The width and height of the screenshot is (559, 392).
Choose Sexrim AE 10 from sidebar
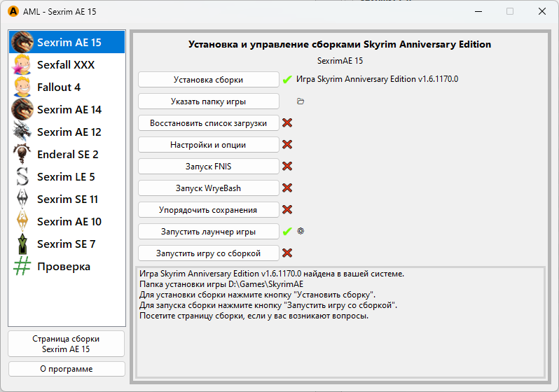click(69, 222)
